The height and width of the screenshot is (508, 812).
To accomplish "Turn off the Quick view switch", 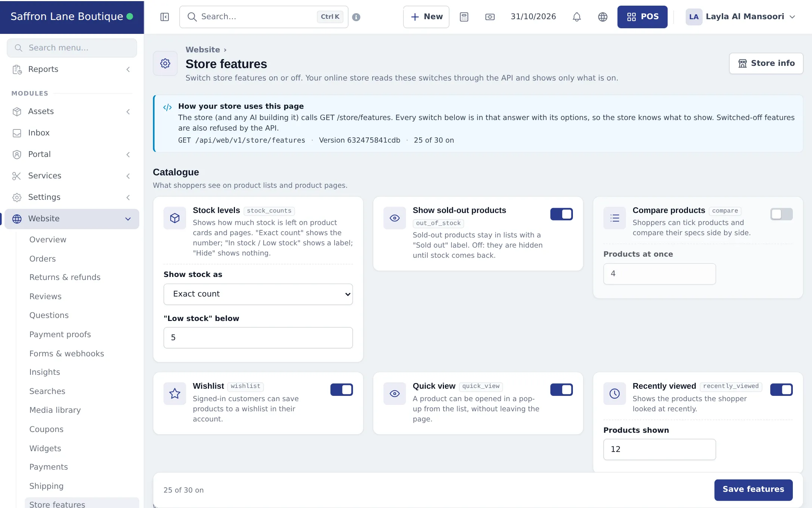I will tap(561, 390).
